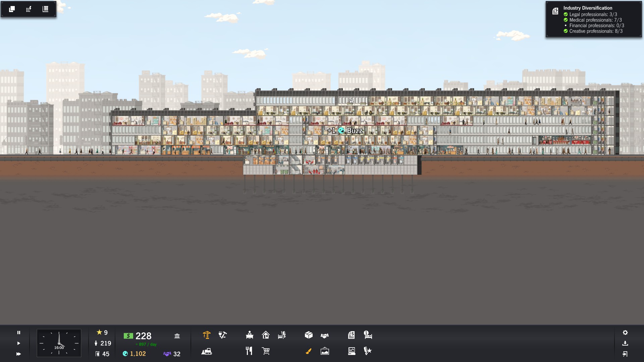Screen dimensions: 644x362
Task: Open the hotel rooms bed category
Action: pos(282,335)
